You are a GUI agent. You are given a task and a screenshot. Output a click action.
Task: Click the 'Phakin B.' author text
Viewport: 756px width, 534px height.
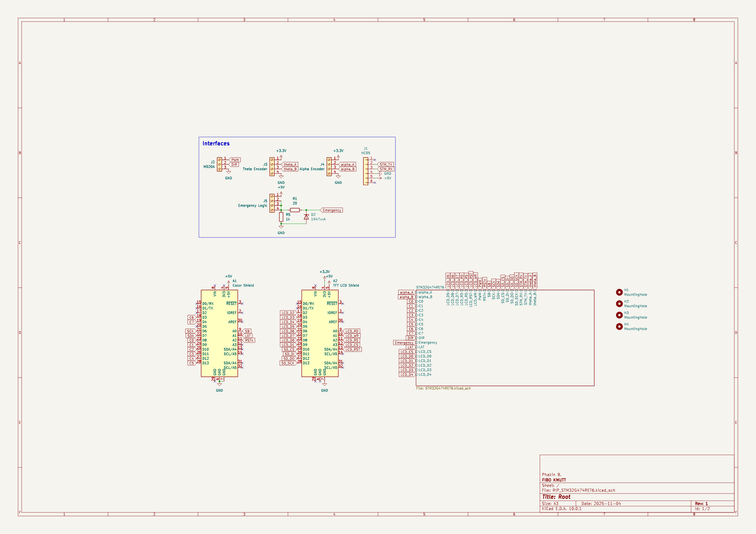click(x=552, y=475)
